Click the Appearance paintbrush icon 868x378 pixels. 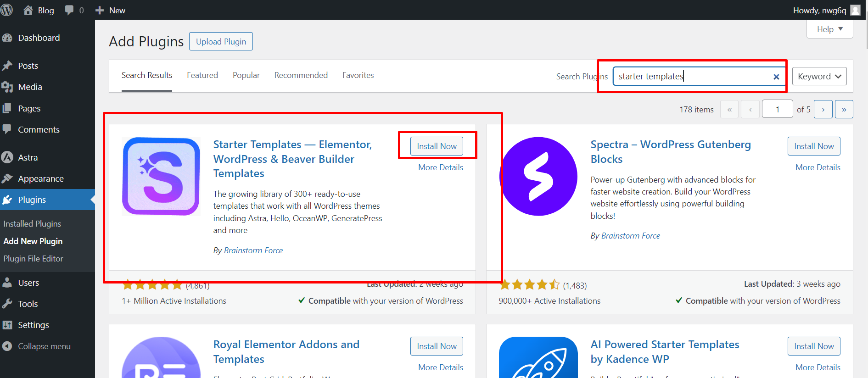7,178
